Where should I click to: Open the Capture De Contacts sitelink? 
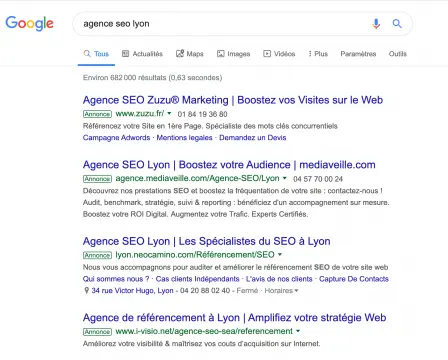click(354, 279)
